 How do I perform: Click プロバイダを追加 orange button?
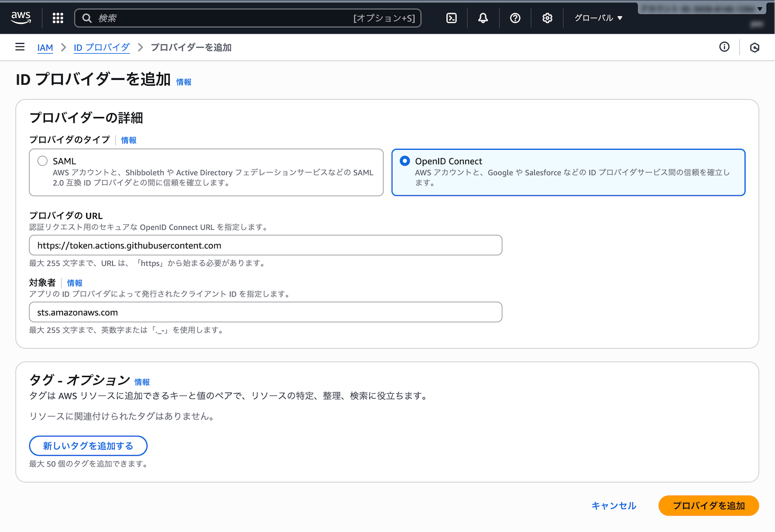click(708, 506)
